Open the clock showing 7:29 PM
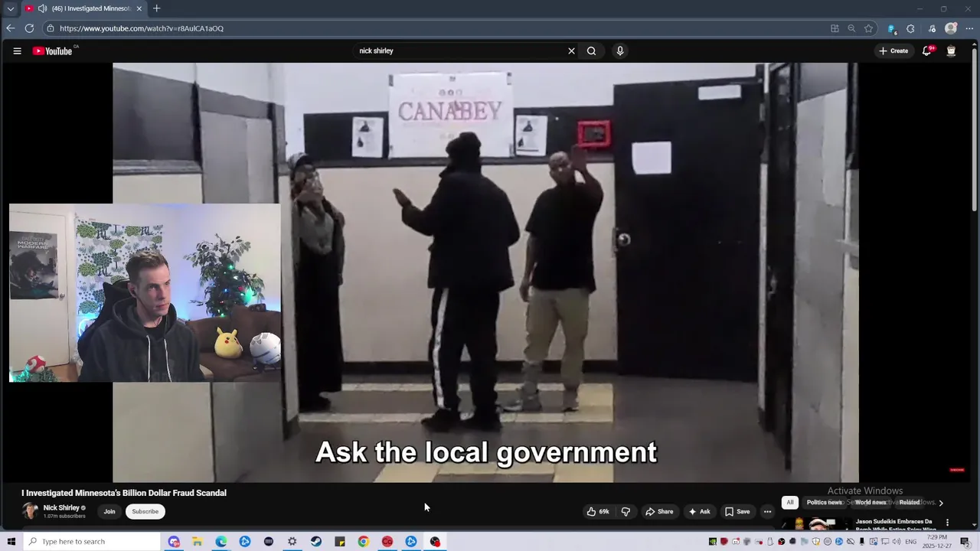Image resolution: width=980 pixels, height=551 pixels. click(938, 542)
